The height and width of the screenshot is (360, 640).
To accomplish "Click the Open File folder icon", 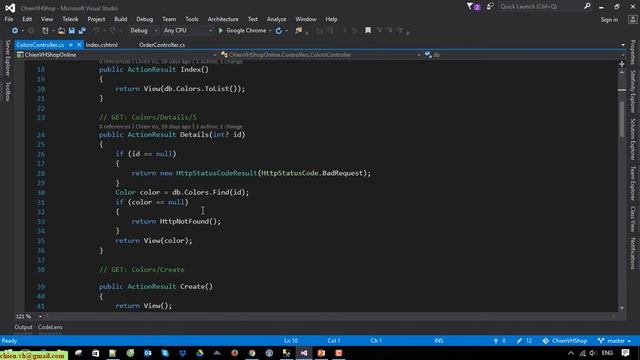I will coord(61,31).
